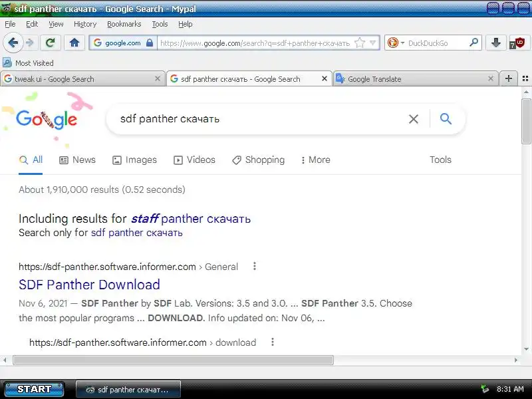Switch to Videos results
532x399 pixels.
coord(194,160)
